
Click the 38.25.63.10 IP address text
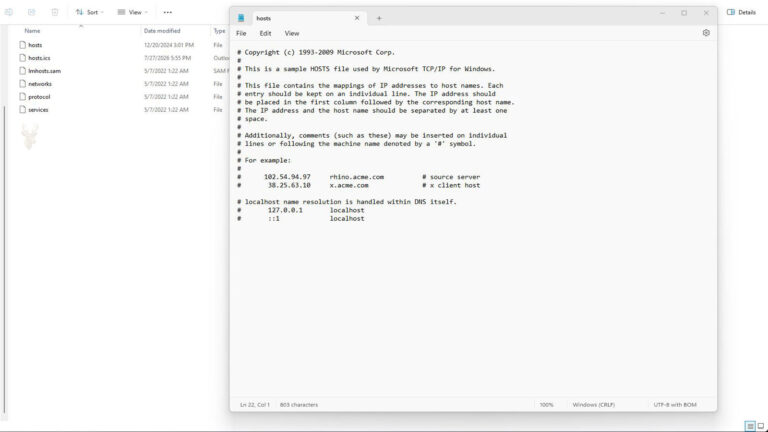click(289, 185)
